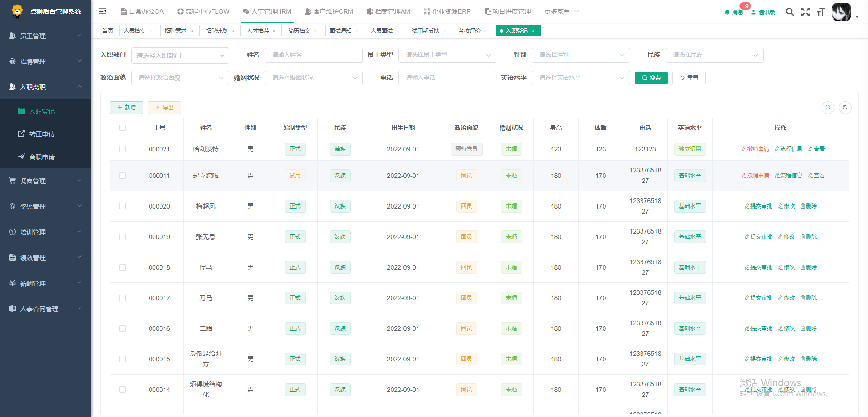Close the 考核评价 tab

tap(486, 31)
